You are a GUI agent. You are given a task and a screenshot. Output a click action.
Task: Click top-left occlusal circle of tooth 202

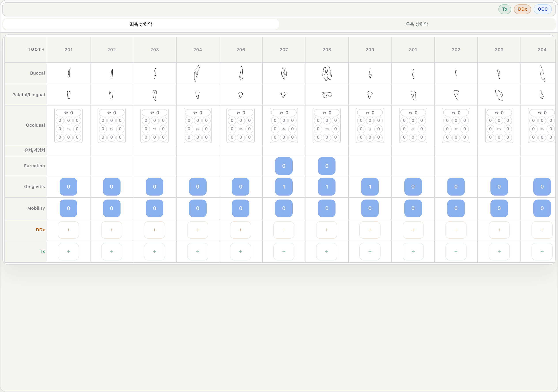pyautogui.click(x=103, y=121)
